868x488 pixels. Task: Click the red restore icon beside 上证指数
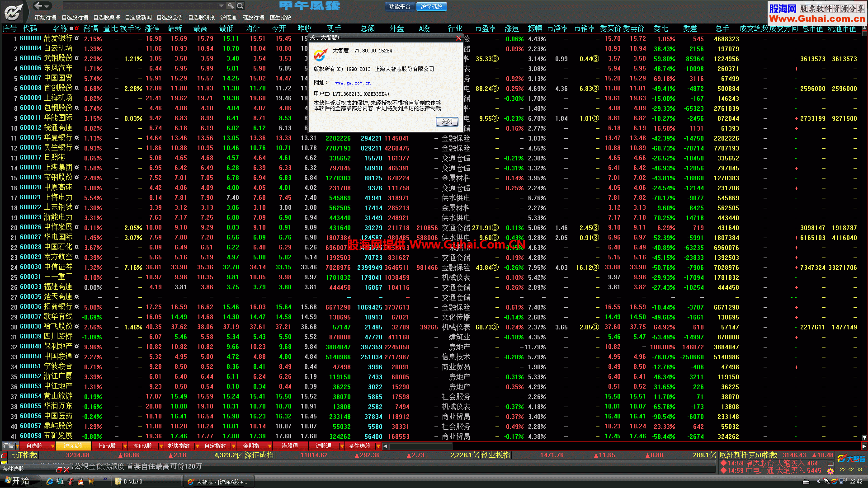coord(4,455)
